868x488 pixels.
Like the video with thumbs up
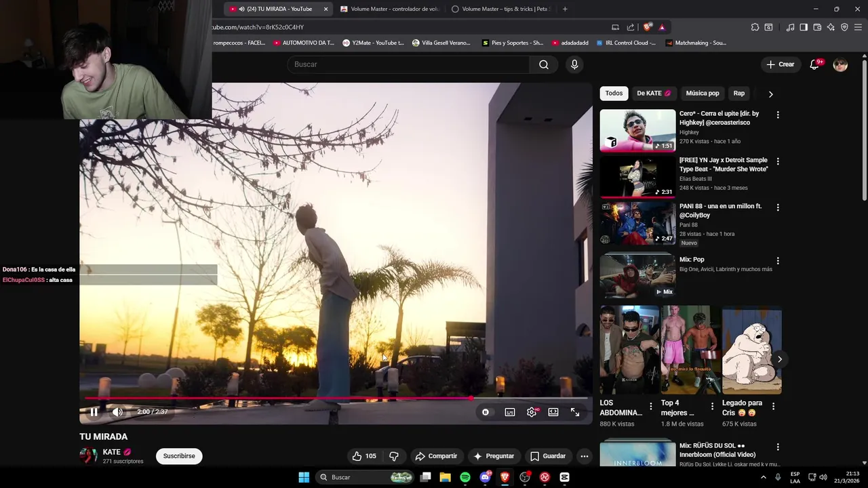(363, 456)
